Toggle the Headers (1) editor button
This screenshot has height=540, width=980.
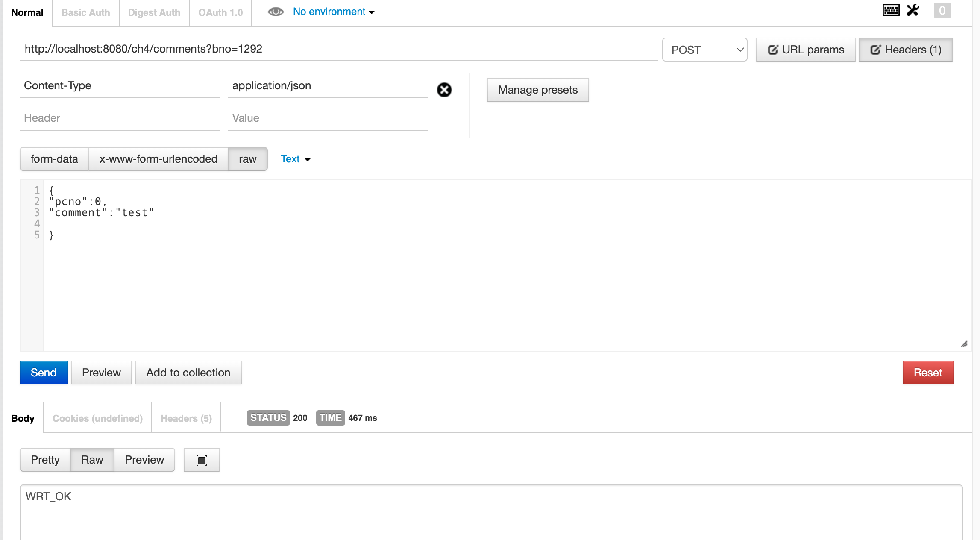(x=905, y=50)
